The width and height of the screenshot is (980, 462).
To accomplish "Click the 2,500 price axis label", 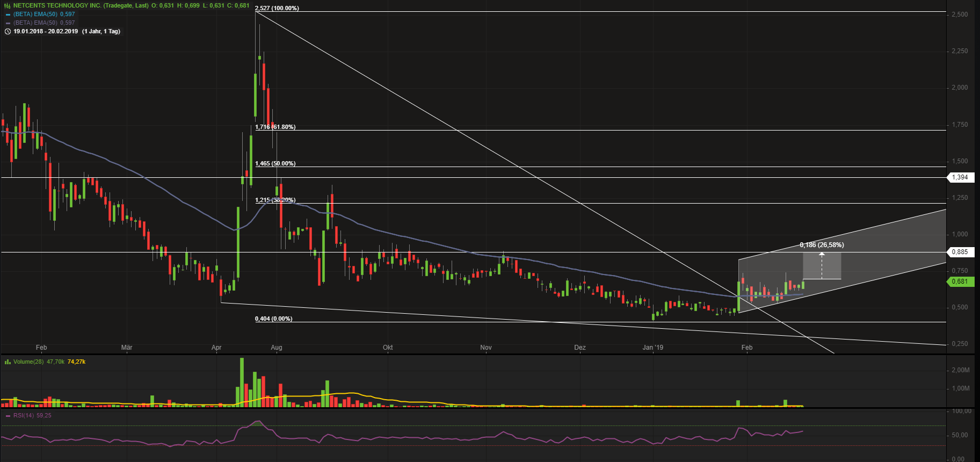I will click(960, 15).
